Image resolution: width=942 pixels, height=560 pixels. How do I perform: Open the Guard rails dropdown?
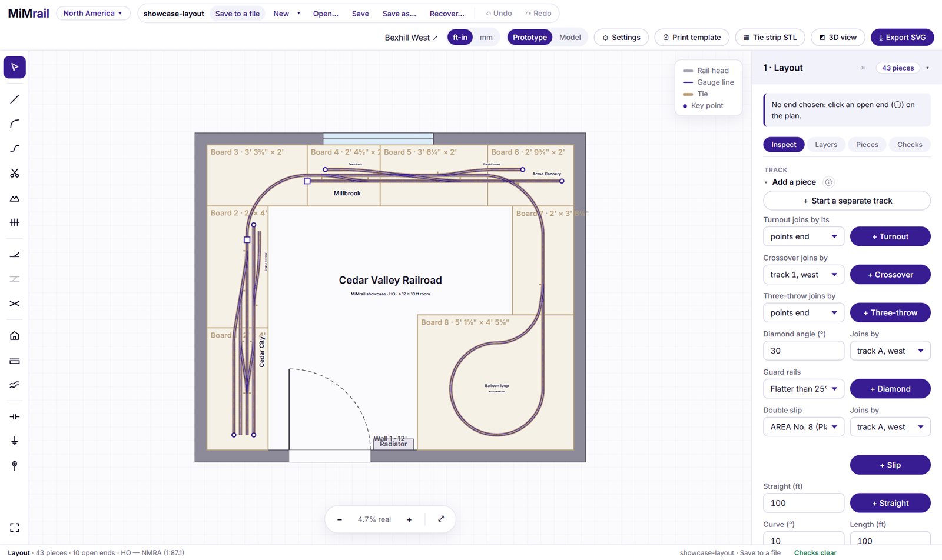[x=804, y=389]
